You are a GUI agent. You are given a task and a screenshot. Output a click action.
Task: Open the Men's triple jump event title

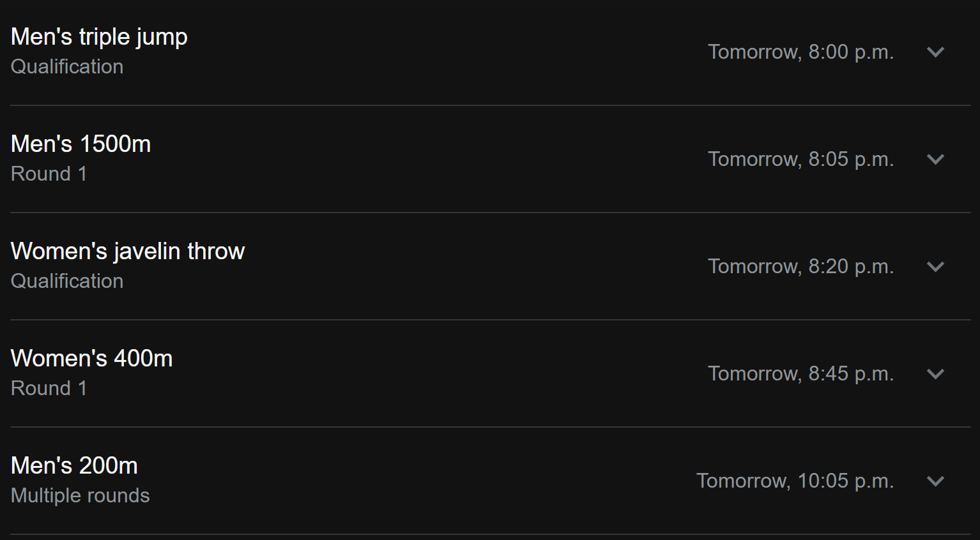(x=99, y=37)
